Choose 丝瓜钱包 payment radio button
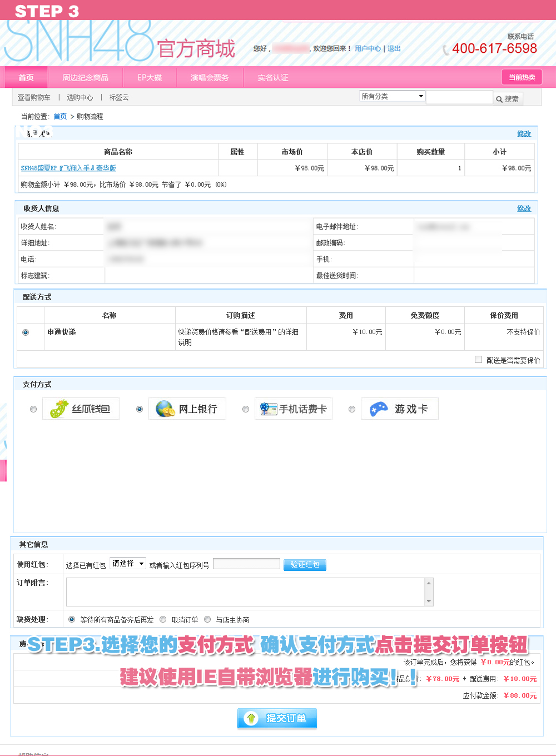 [x=33, y=409]
